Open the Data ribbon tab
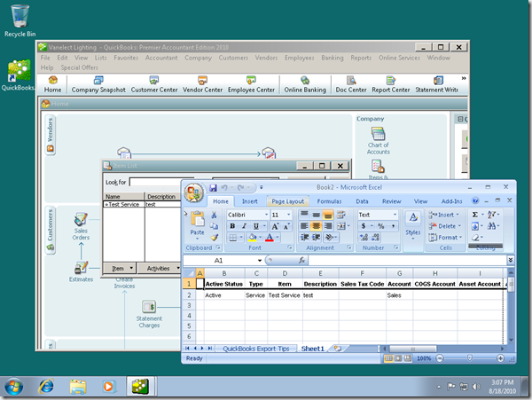Image resolution: width=532 pixels, height=400 pixels. coord(362,201)
